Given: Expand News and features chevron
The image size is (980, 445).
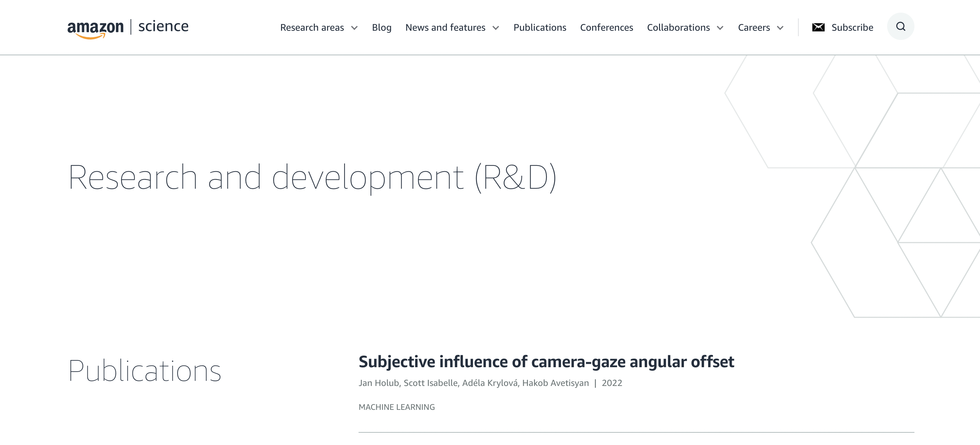Looking at the screenshot, I should click(495, 28).
